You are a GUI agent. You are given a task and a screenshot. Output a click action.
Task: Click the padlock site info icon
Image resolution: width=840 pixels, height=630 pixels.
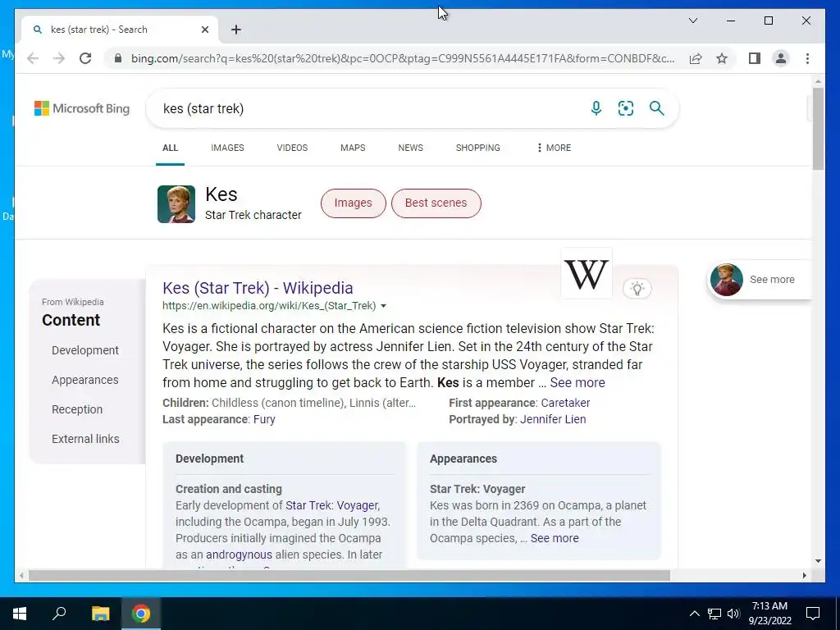[x=118, y=58]
